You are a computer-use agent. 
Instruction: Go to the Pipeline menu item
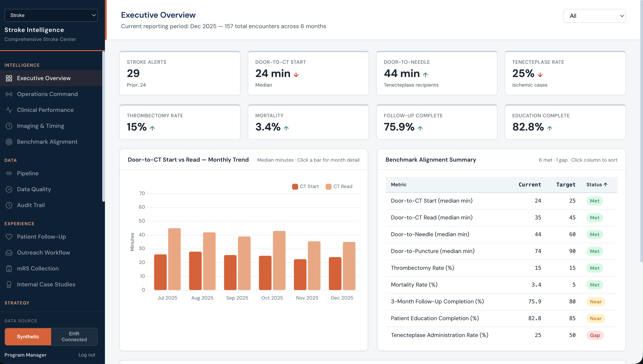coord(28,173)
